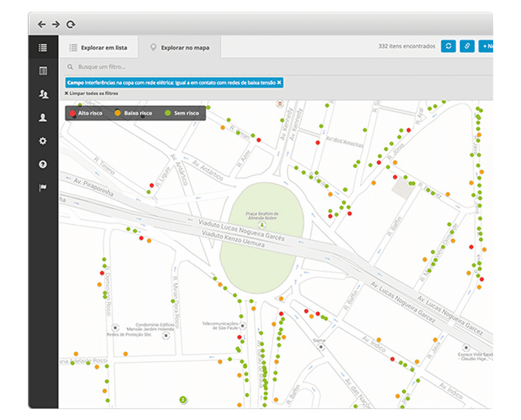521x420 pixels.
Task: Toggle the Baixo risco legend item
Action: (x=133, y=113)
